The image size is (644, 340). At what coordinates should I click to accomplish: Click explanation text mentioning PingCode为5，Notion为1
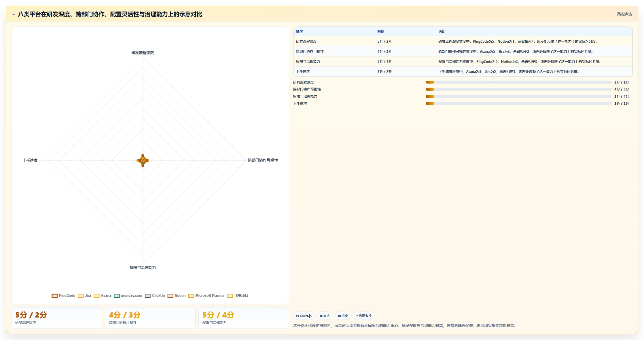(518, 41)
